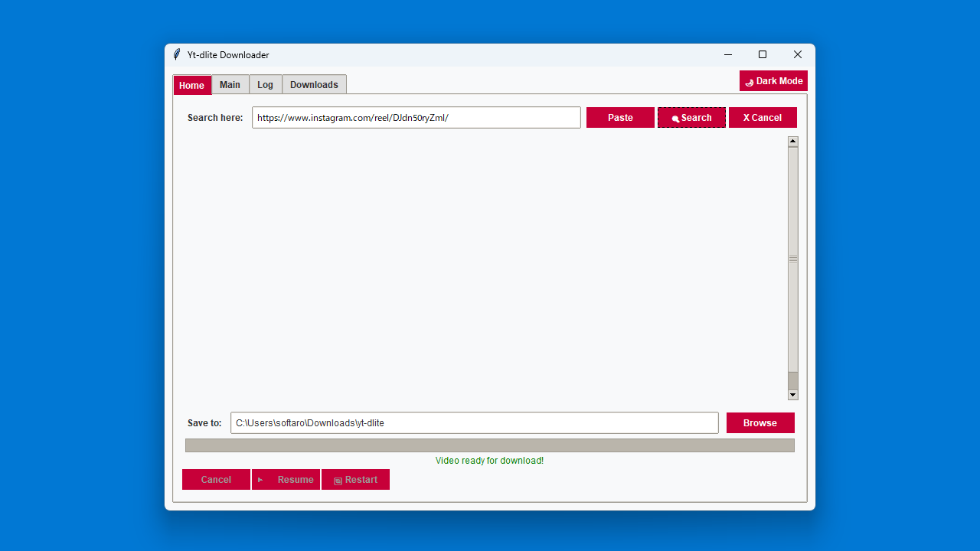Click the 'Save to:' label

click(x=204, y=423)
